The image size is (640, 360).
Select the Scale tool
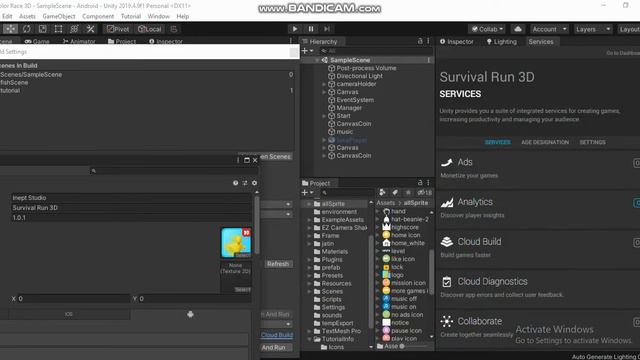click(42, 29)
